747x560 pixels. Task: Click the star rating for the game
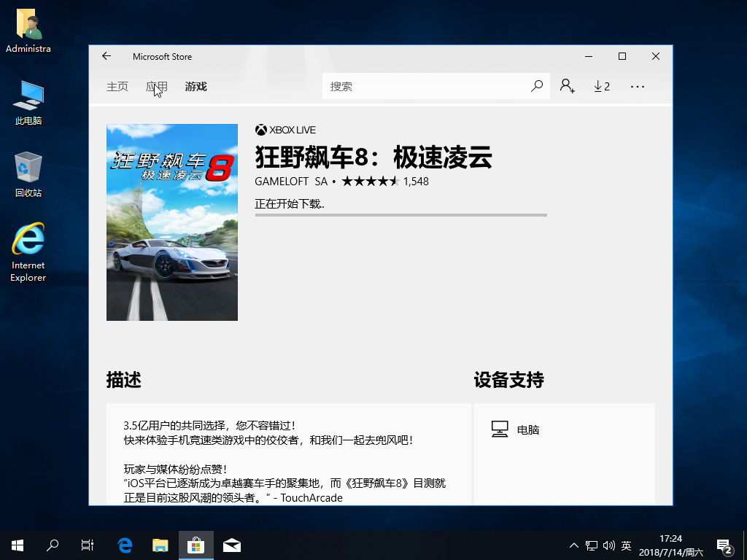click(x=370, y=182)
